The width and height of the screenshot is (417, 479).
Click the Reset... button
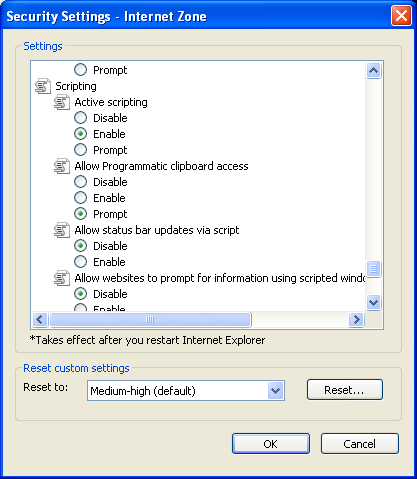tap(345, 390)
